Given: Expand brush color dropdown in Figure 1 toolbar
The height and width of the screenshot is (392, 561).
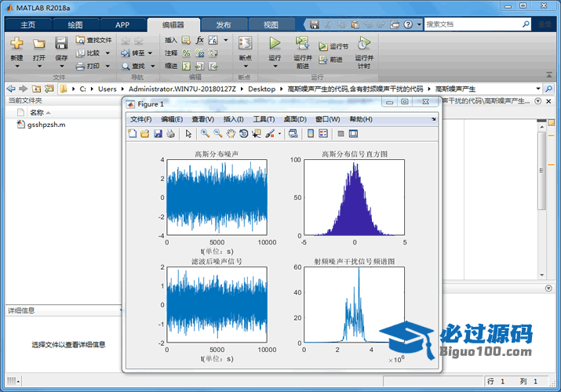Looking at the screenshot, I should tap(279, 134).
